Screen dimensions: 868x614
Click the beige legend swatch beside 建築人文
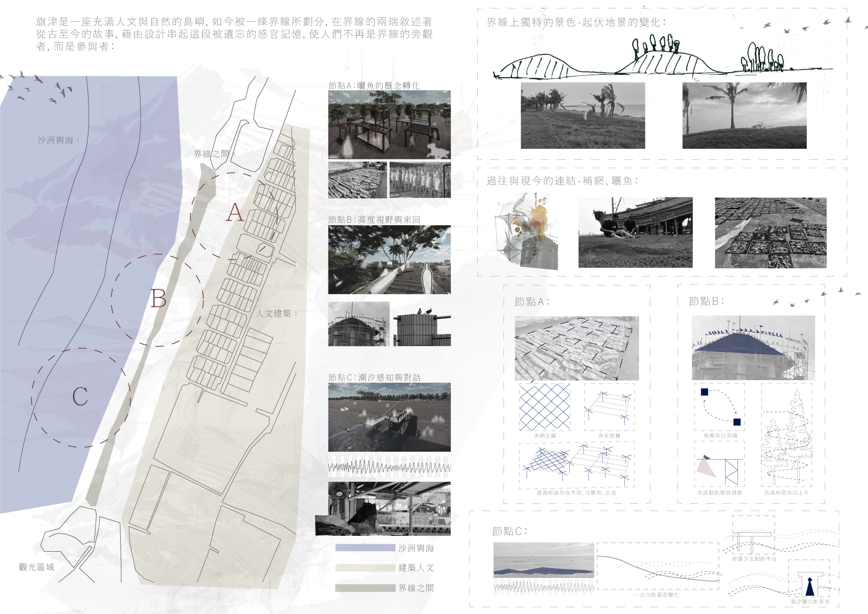(x=365, y=567)
